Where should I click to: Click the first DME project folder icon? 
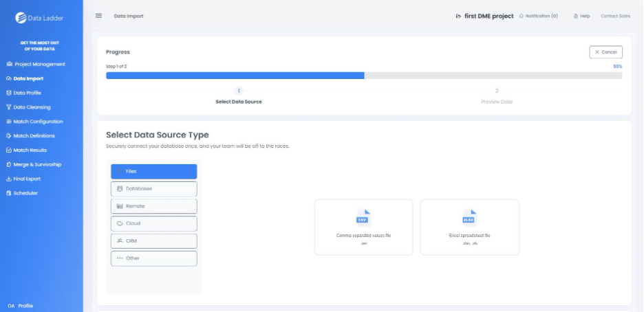pyautogui.click(x=458, y=16)
